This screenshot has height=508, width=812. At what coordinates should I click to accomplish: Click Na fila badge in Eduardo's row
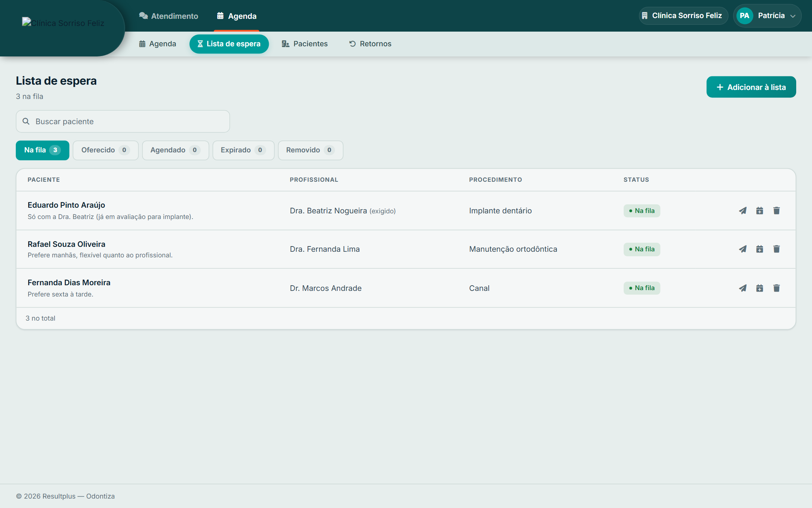pyautogui.click(x=642, y=211)
